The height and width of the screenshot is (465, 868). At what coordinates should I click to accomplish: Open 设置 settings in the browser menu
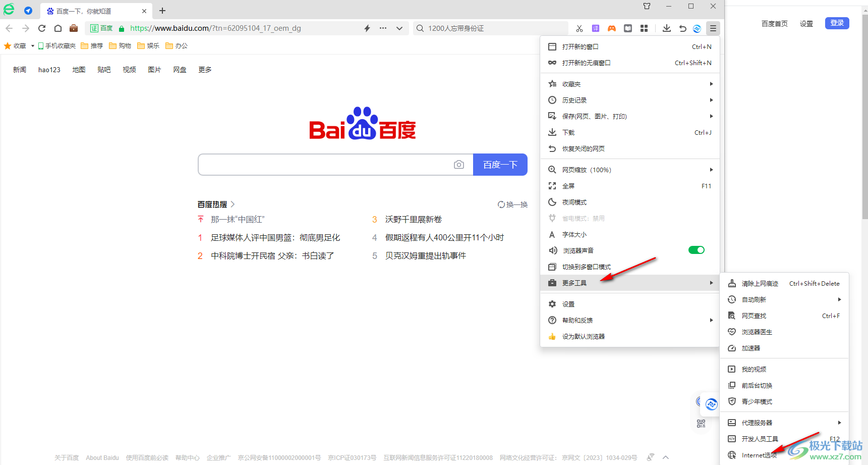(630, 304)
